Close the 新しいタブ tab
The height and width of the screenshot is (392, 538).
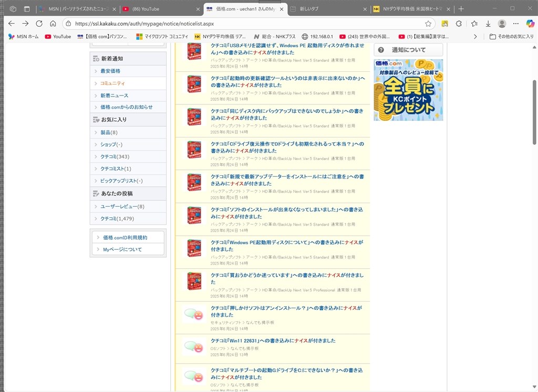point(365,9)
